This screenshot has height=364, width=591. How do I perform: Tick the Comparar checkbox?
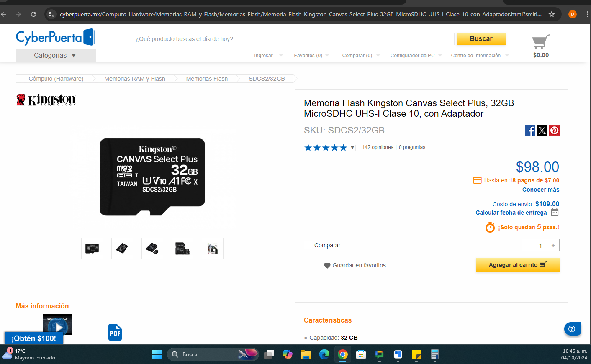tap(308, 245)
